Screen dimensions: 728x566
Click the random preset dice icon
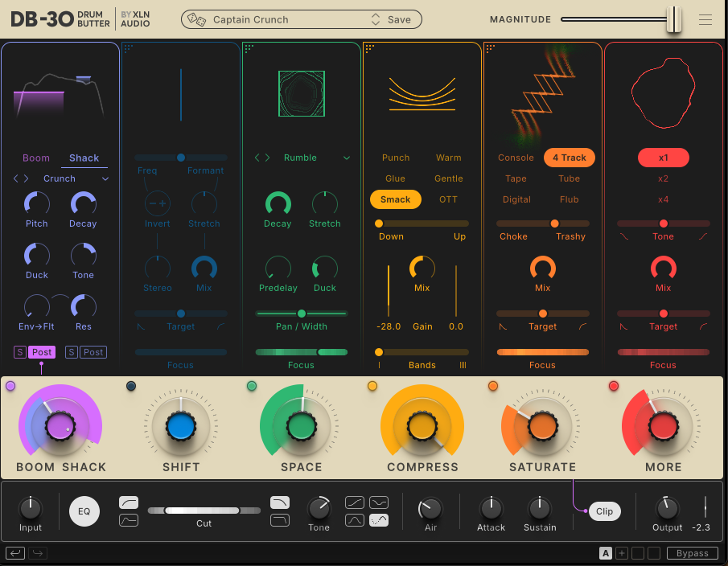[194, 19]
